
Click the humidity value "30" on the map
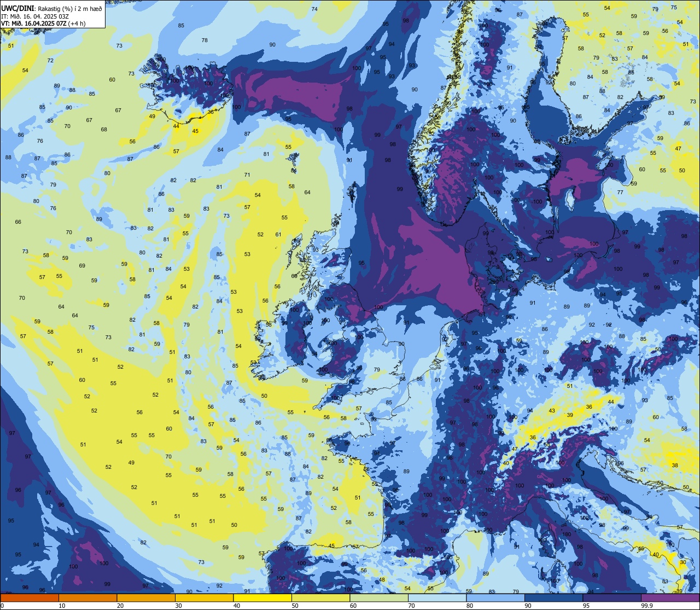[682, 562]
